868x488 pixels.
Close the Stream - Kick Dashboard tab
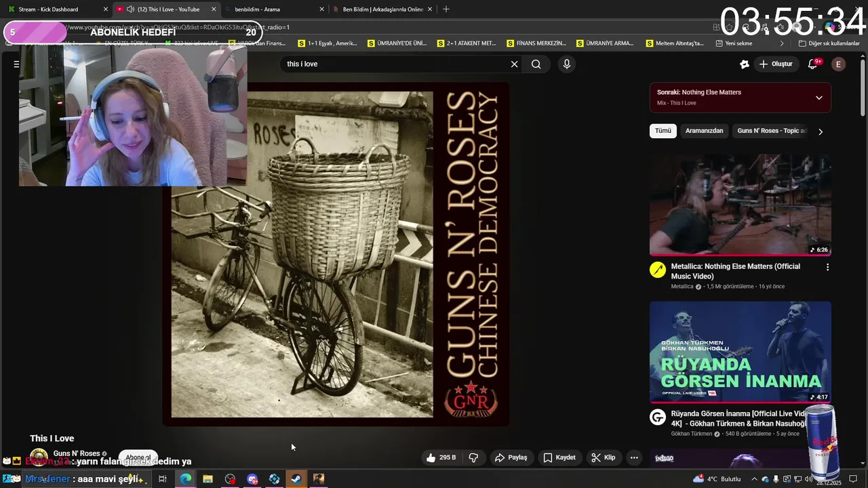click(x=105, y=9)
